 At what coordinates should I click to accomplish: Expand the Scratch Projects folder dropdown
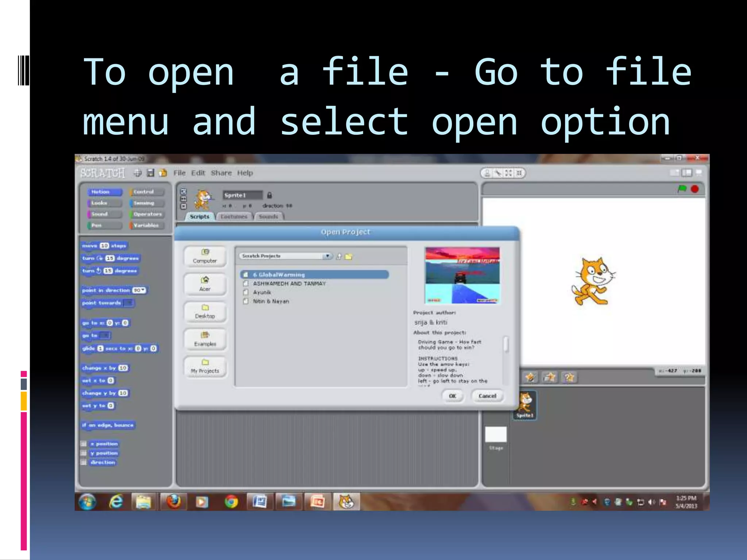coord(327,256)
